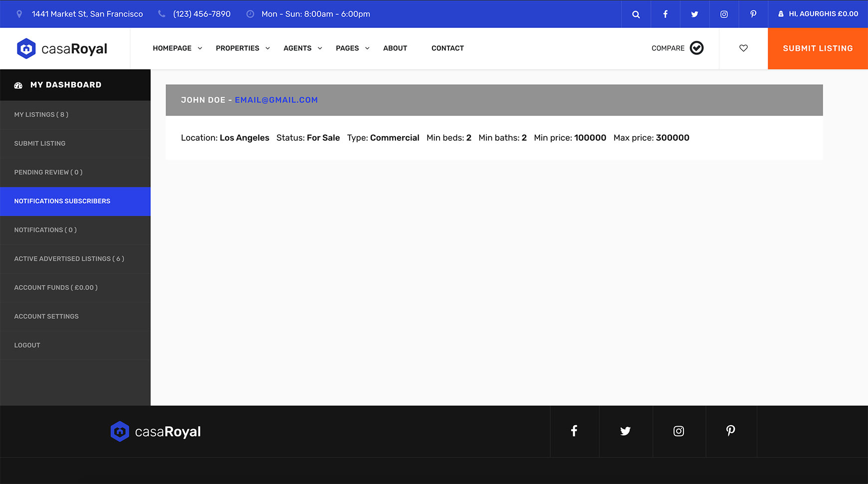Expand the Properties menu chevron

(x=268, y=48)
